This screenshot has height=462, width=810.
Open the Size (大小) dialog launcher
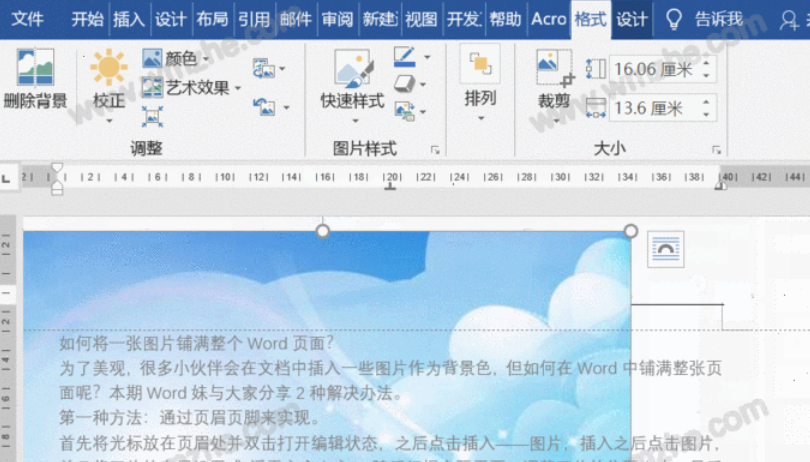[716, 150]
